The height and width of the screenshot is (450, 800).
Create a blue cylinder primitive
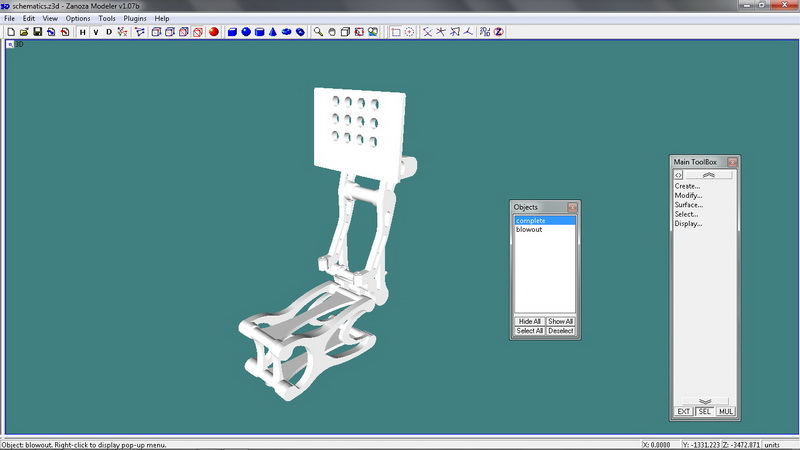[259, 32]
